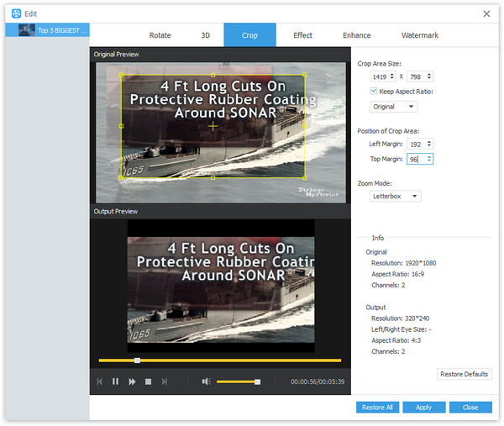Click the crop center crosshair marker
Viewport: 504px width, 426px height.
(213, 126)
